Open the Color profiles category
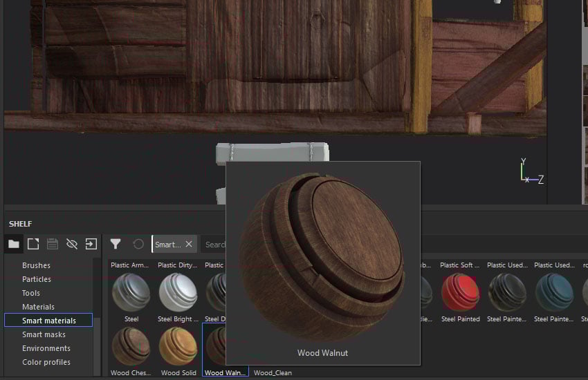 click(46, 362)
